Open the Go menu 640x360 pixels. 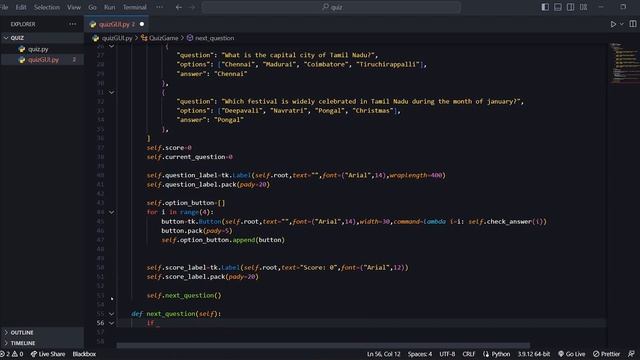pos(92,7)
